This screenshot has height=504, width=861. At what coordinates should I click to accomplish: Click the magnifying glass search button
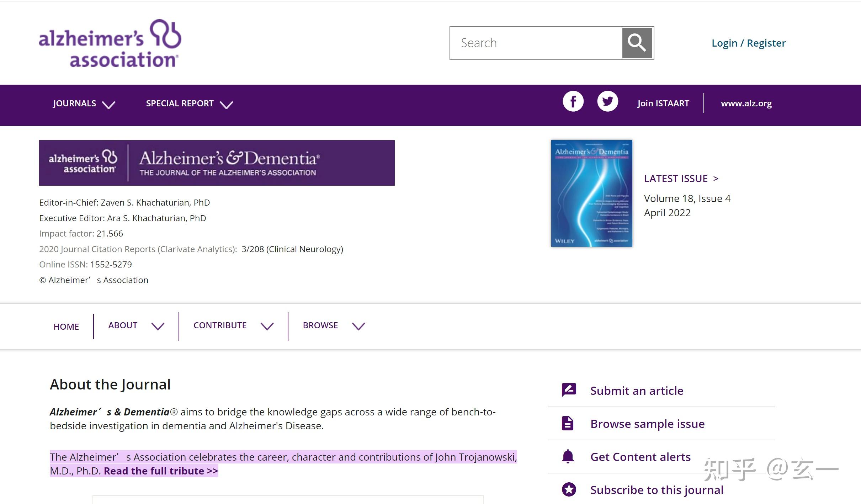coord(637,43)
